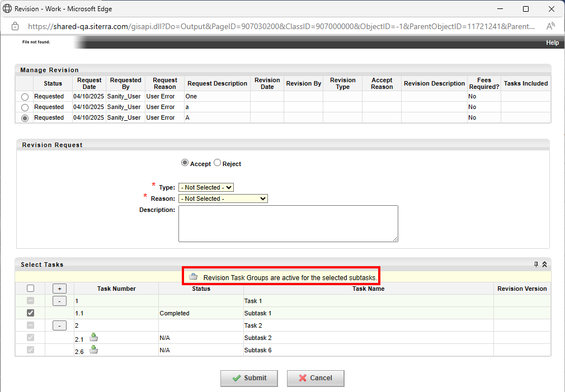
Task: Choose the Reject radio option
Action: point(217,163)
